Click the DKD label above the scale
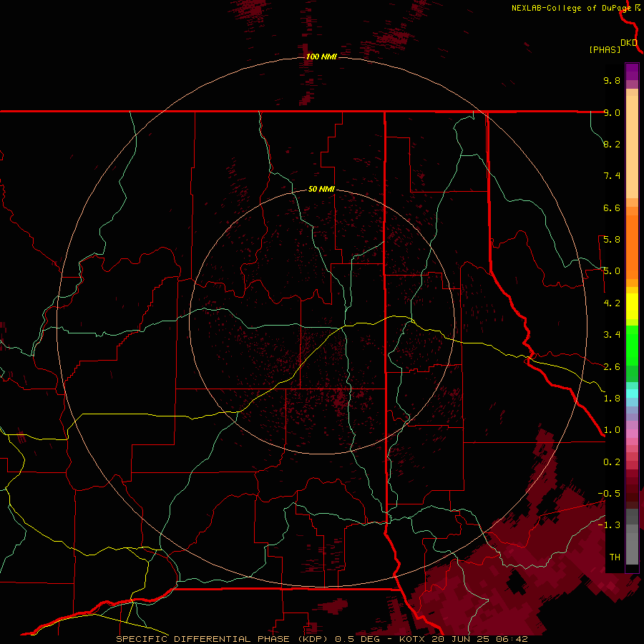Screen dimensions: 644x644 coord(629,42)
